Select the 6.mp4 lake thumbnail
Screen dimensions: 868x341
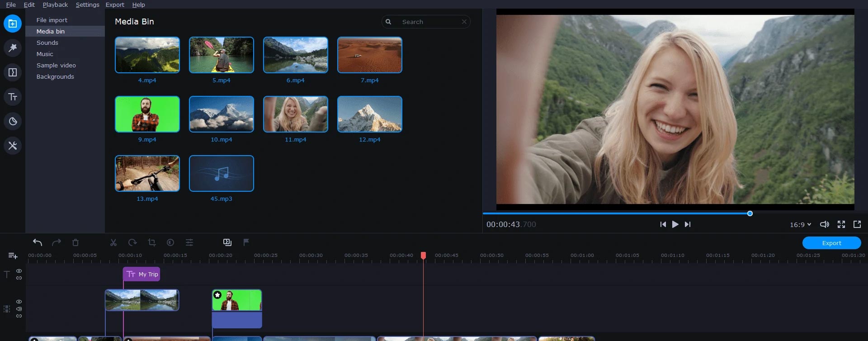point(296,55)
